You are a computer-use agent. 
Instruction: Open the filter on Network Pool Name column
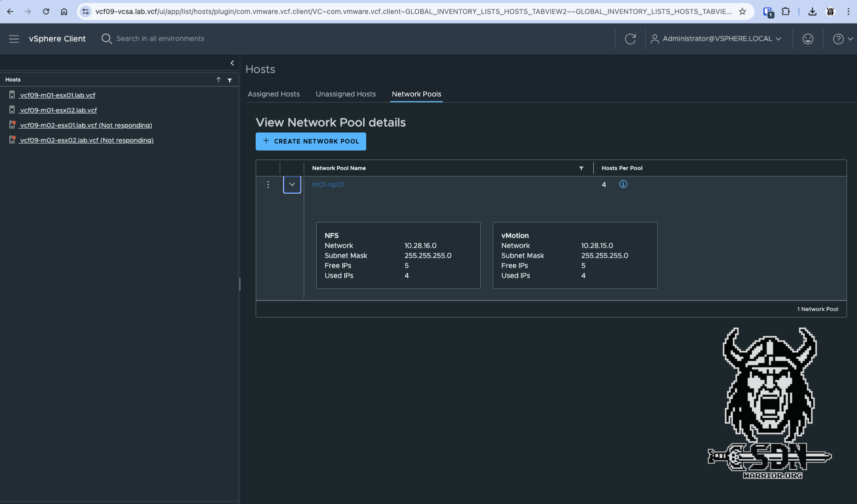(x=581, y=168)
